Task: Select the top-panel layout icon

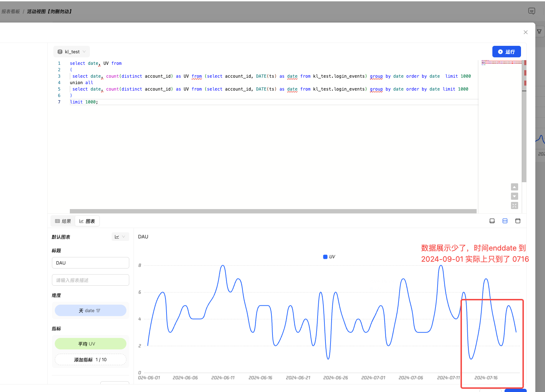Action: point(518,221)
